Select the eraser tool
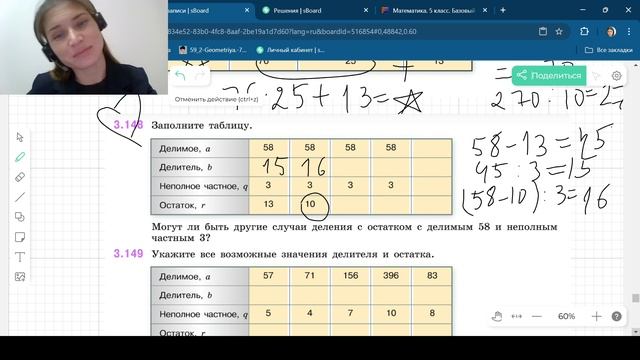 20,177
